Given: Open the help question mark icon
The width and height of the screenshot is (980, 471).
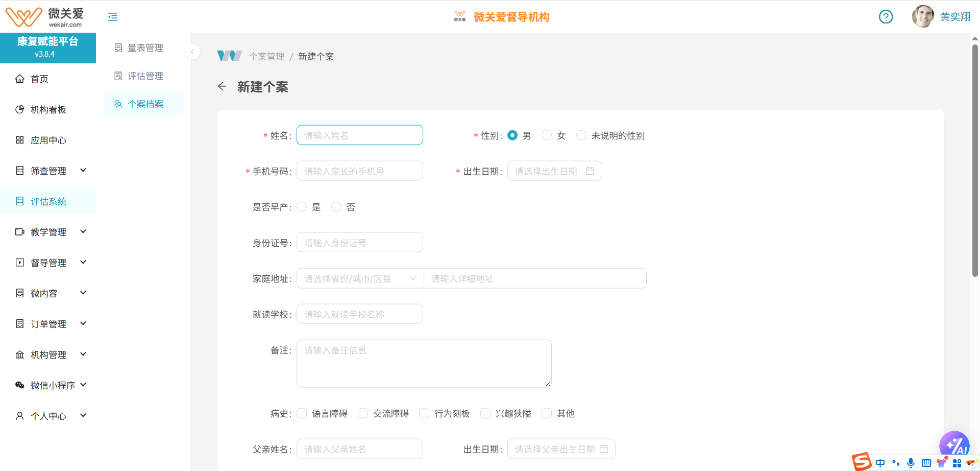Looking at the screenshot, I should pos(886,17).
